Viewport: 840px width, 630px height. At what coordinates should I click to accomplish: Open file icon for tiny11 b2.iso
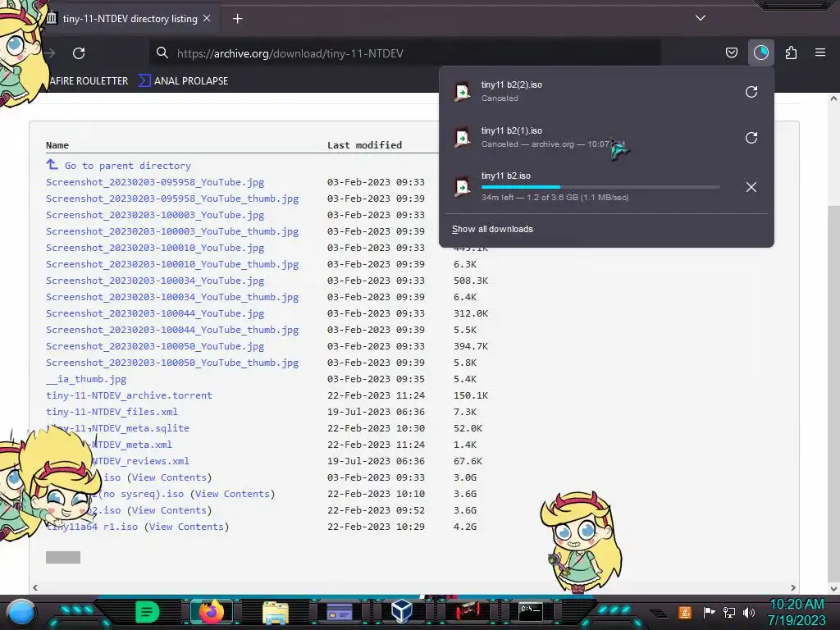462,187
